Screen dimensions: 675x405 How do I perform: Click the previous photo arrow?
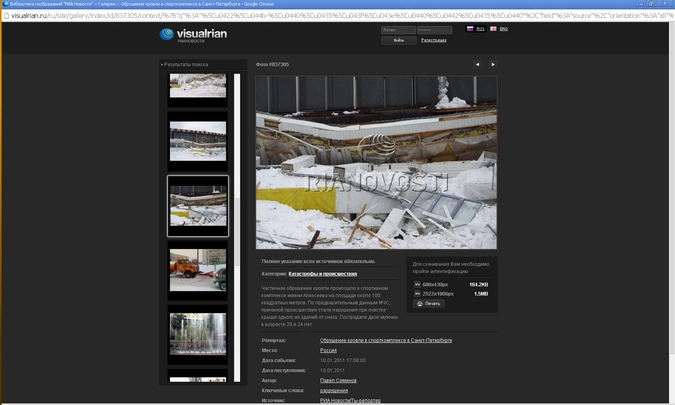click(477, 64)
